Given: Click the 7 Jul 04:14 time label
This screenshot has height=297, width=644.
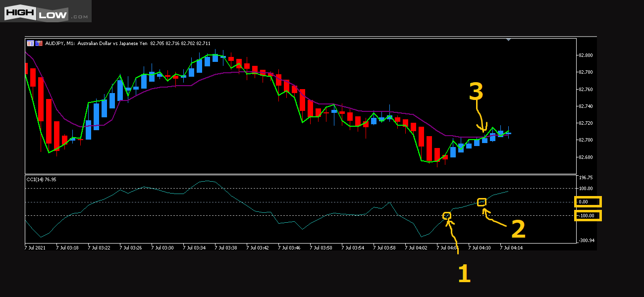Looking at the screenshot, I should [x=511, y=247].
